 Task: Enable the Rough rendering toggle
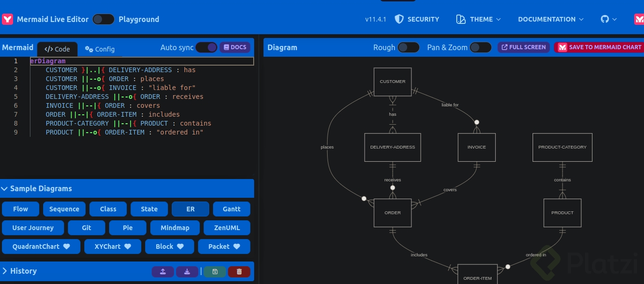(x=409, y=47)
